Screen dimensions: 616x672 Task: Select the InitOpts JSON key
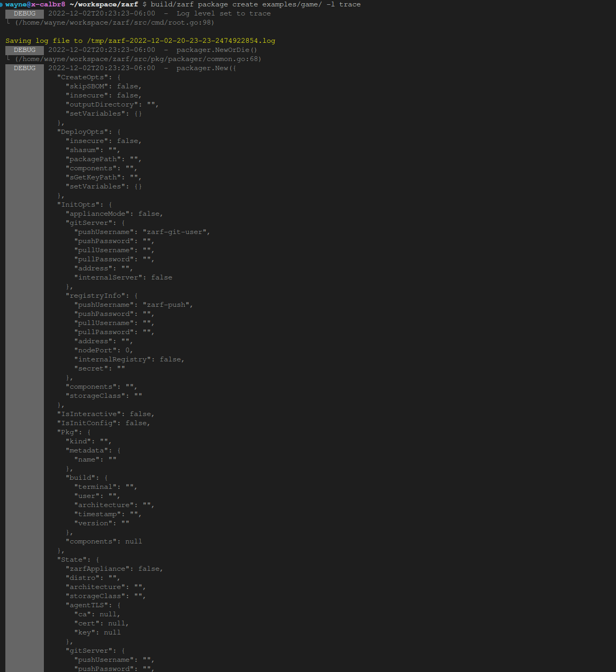(x=77, y=204)
